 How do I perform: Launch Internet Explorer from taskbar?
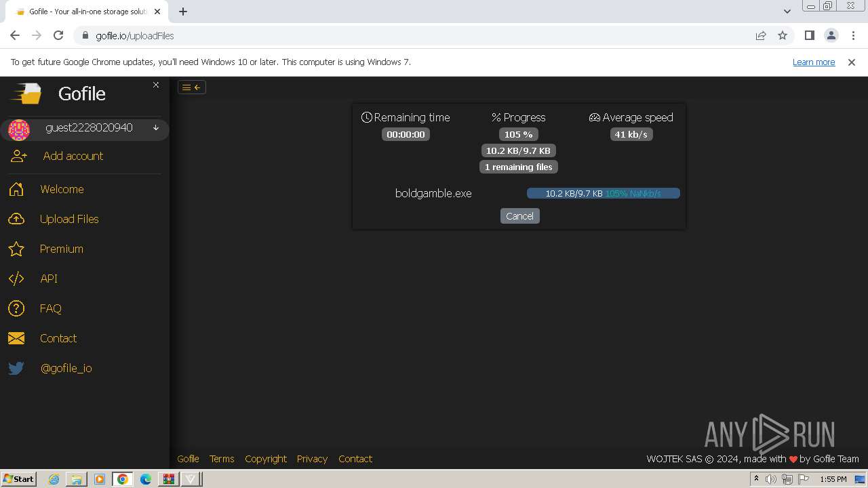(54, 479)
